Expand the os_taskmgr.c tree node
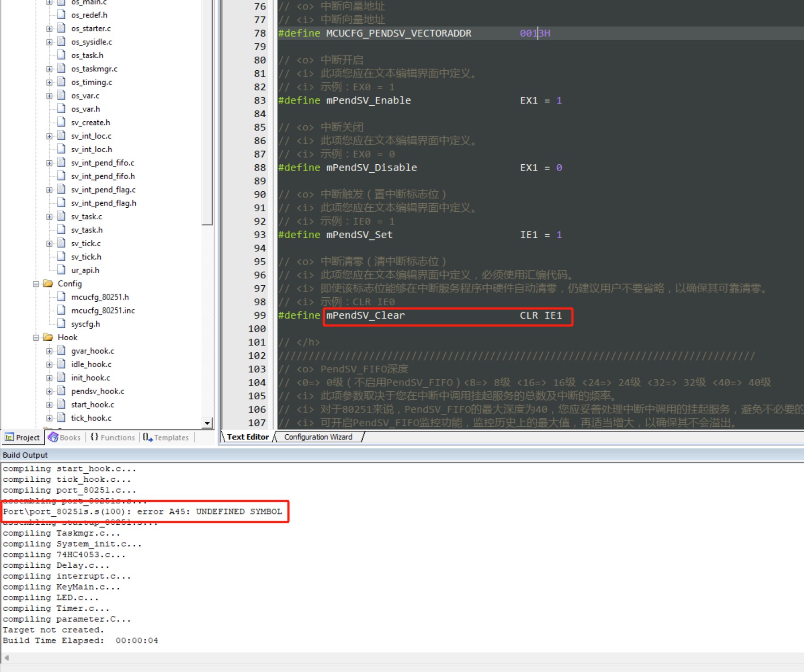Image resolution: width=804 pixels, height=672 pixels. click(49, 69)
